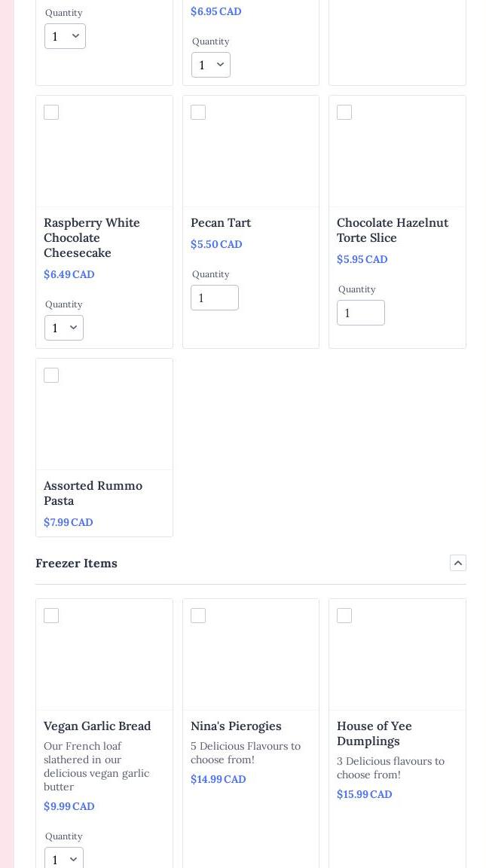The height and width of the screenshot is (868, 486).
Task: Select the Pecan Tart checkbox
Action: [198, 112]
